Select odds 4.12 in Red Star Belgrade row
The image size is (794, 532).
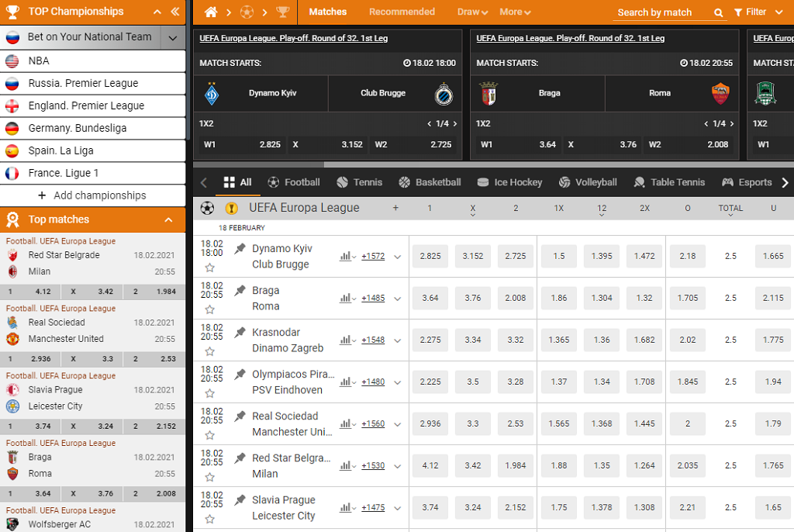430,465
